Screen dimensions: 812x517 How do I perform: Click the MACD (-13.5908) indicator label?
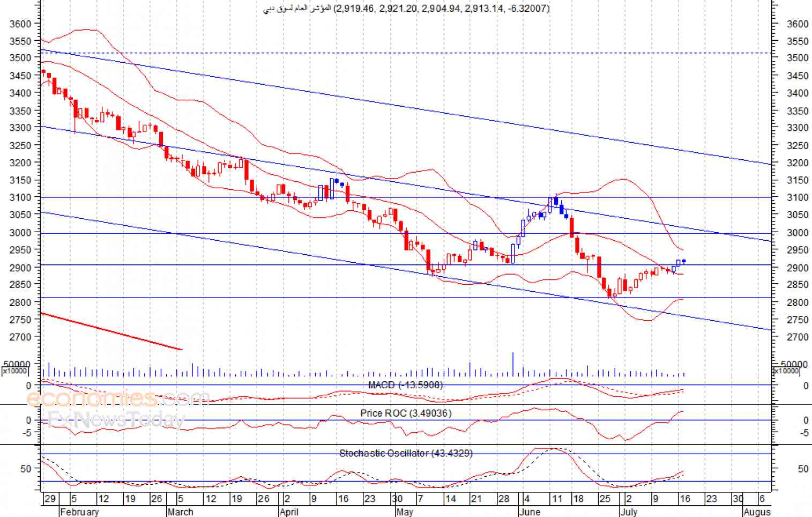(405, 385)
